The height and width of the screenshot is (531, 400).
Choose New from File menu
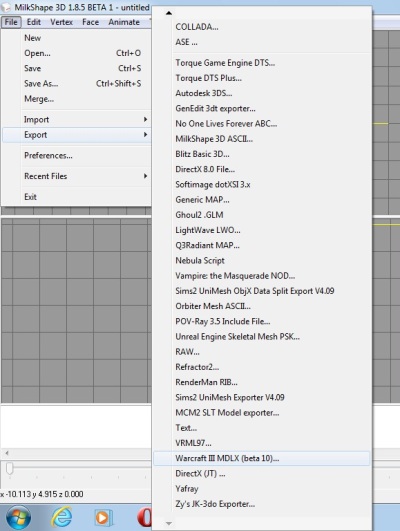[77, 38]
